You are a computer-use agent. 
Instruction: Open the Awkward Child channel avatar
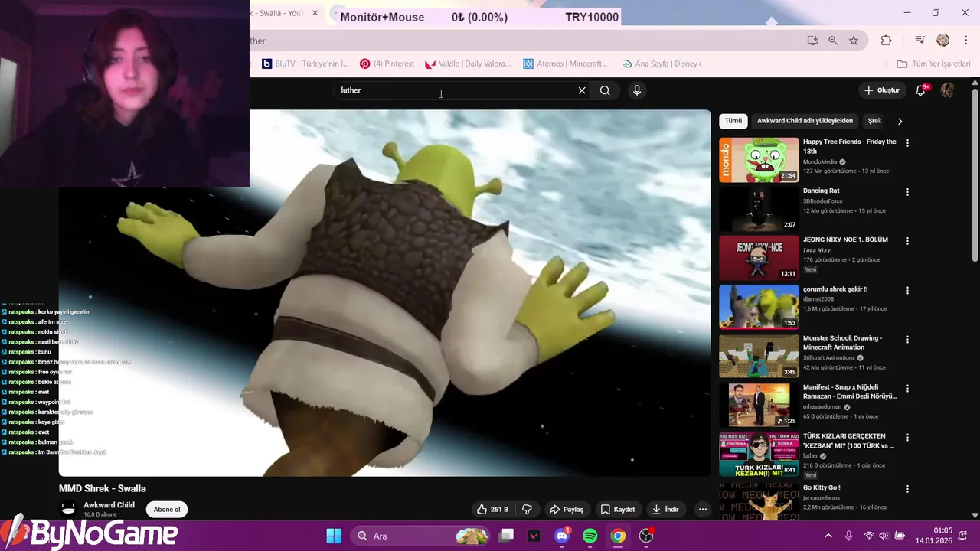(x=68, y=509)
